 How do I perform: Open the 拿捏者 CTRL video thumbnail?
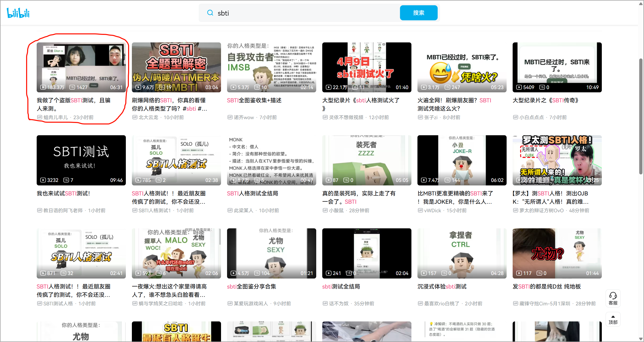click(x=462, y=253)
